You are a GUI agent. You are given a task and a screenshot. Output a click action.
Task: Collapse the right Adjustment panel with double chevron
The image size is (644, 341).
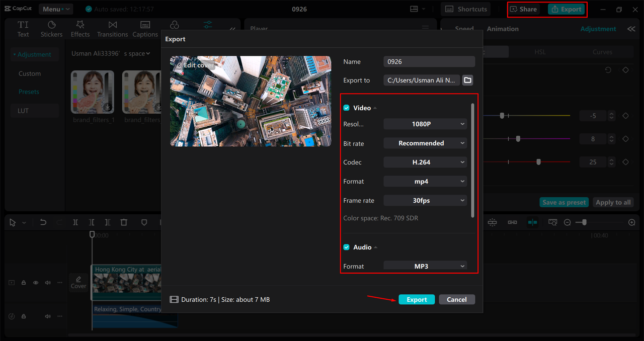[631, 29]
